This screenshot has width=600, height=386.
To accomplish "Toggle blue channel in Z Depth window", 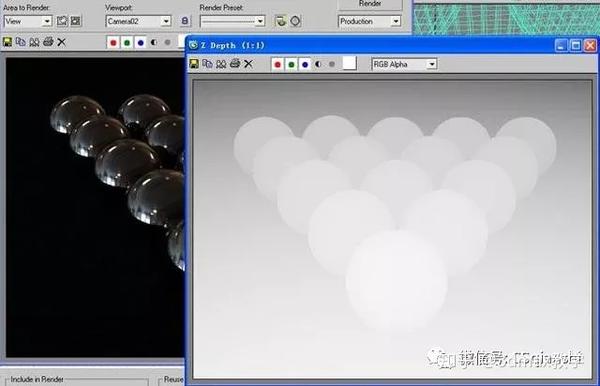I will (x=305, y=64).
